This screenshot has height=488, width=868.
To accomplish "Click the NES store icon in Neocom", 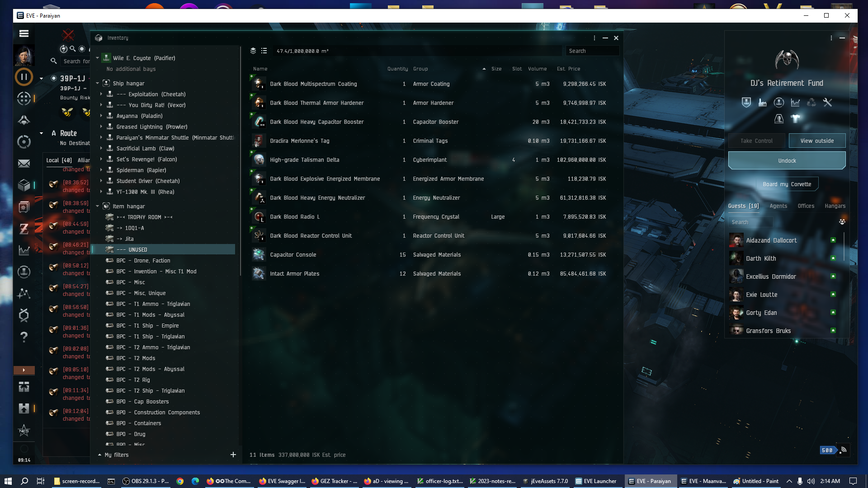I will pos(24,430).
